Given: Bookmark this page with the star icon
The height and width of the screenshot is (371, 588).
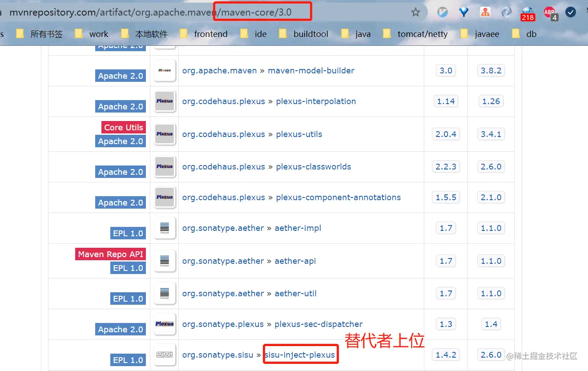Looking at the screenshot, I should click(415, 12).
